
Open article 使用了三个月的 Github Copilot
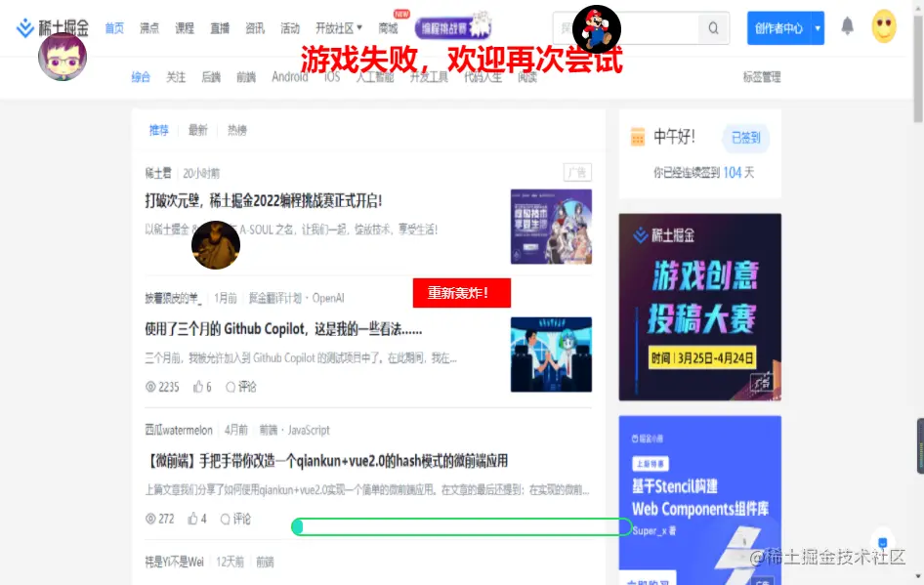pos(283,329)
